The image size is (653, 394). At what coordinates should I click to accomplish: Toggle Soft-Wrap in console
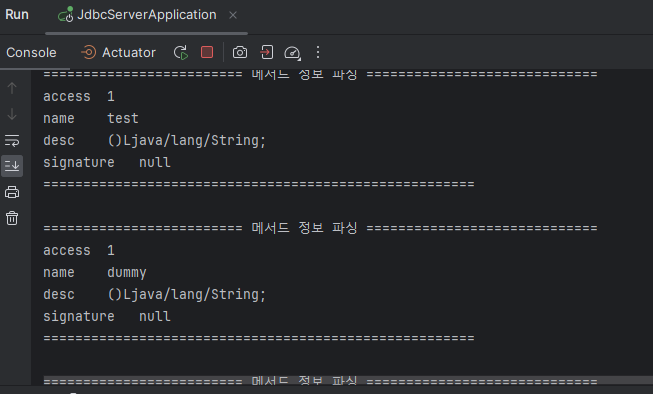[x=12, y=140]
